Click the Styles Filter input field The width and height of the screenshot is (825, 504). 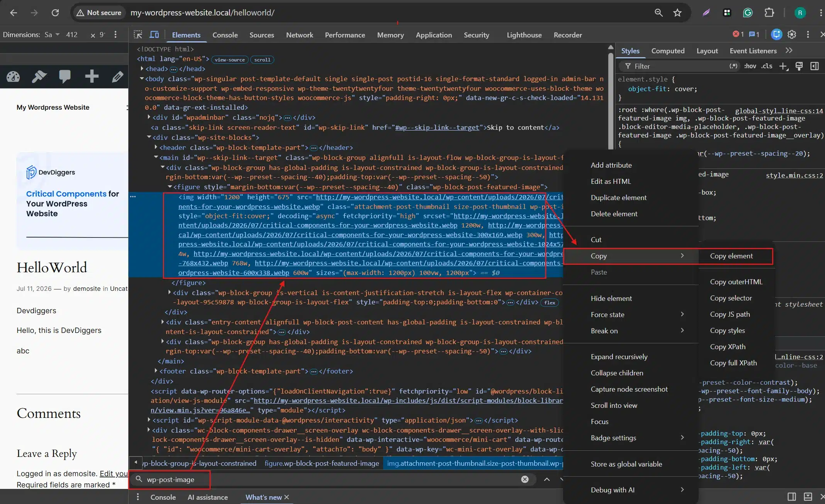(x=679, y=66)
